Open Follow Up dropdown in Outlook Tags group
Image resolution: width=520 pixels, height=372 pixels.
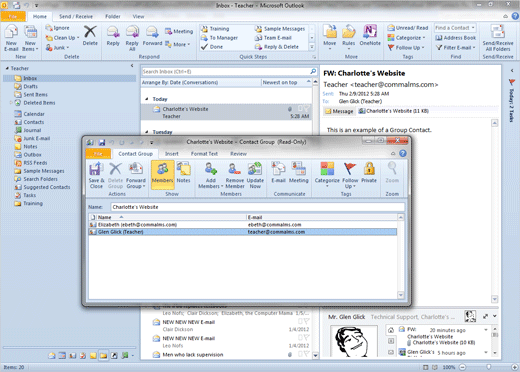pyautogui.click(x=406, y=48)
